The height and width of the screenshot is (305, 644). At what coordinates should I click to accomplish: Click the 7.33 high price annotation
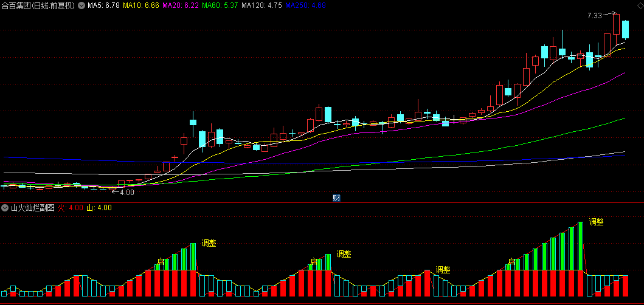pos(594,16)
